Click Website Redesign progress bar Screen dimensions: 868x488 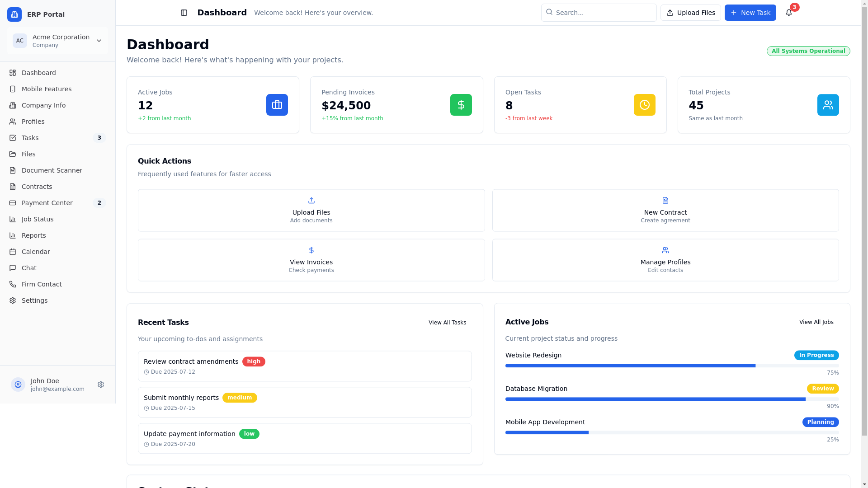(x=672, y=366)
